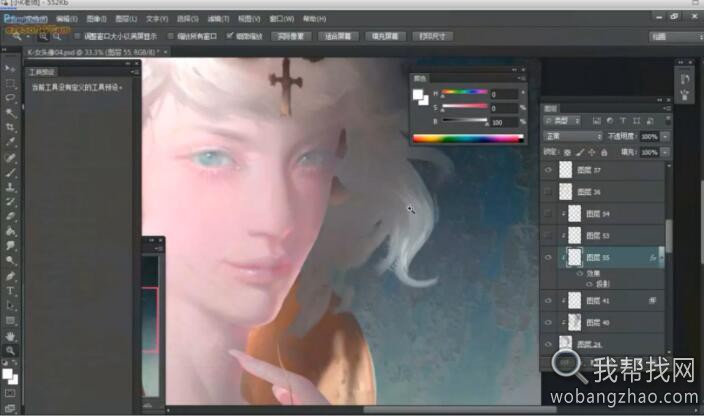704x416 pixels.
Task: Click Zoom Out icon in options bar
Action: 57,36
